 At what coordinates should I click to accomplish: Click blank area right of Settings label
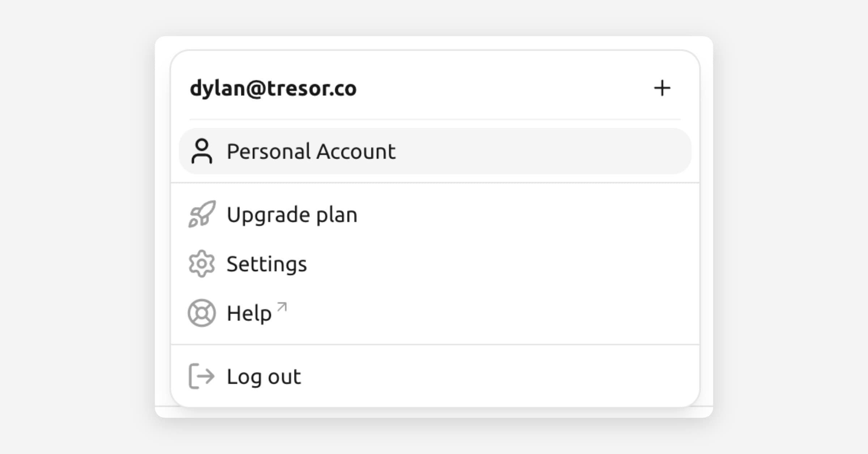[x=506, y=264]
